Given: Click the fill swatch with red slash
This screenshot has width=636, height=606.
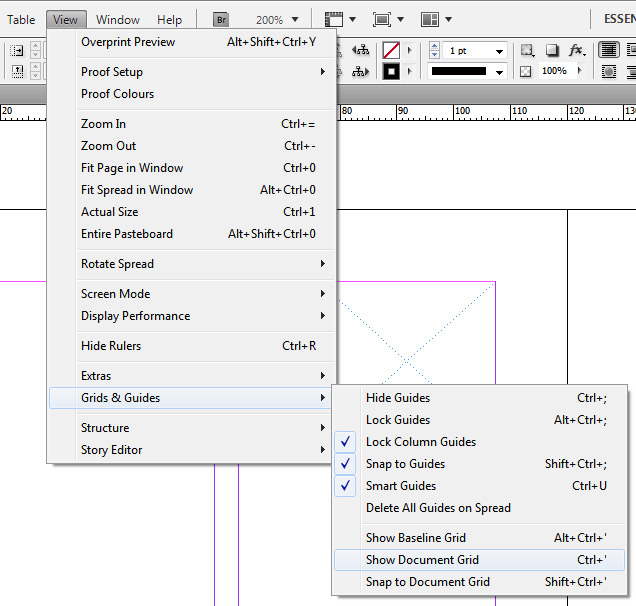Looking at the screenshot, I should click(391, 50).
